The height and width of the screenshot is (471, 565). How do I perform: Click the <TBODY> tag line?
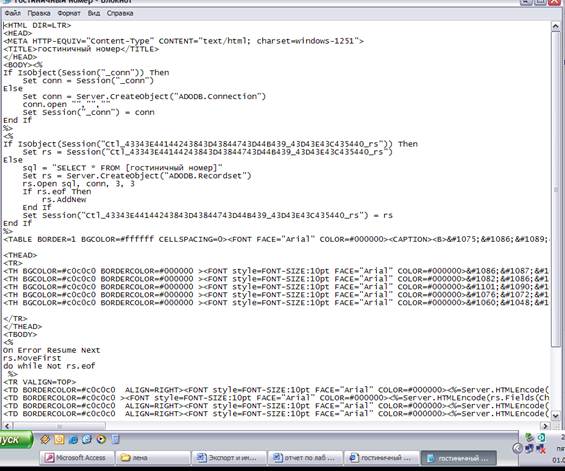tap(20, 335)
